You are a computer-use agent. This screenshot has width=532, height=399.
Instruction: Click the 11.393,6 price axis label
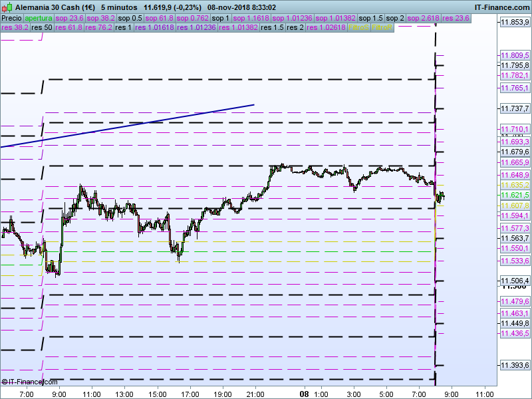click(x=515, y=365)
